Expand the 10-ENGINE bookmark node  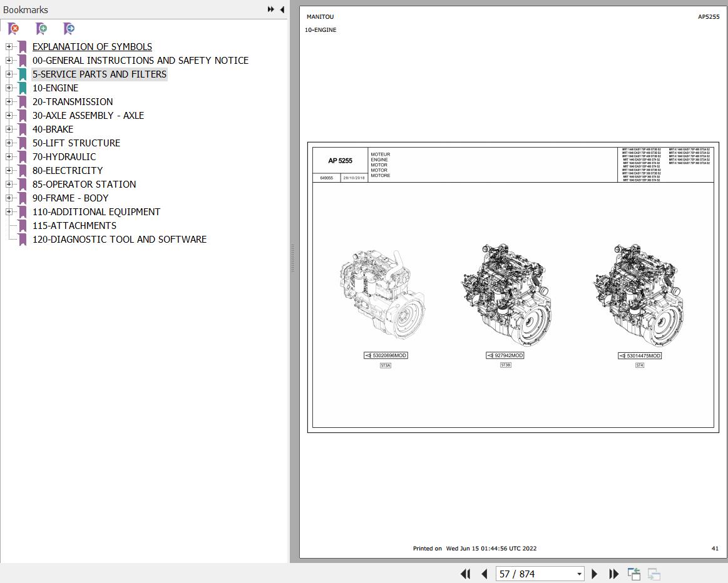click(x=9, y=88)
